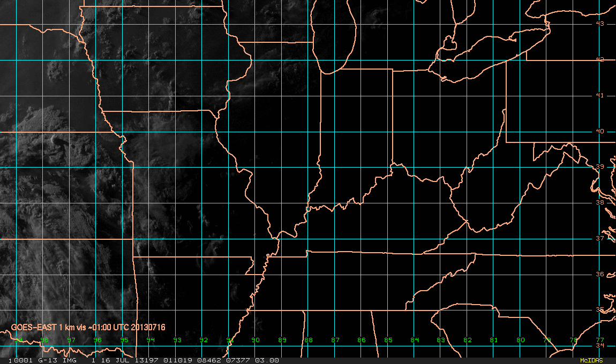The height and width of the screenshot is (364, 616).
Task: Click the longitude label 80
Action: click(x=521, y=340)
